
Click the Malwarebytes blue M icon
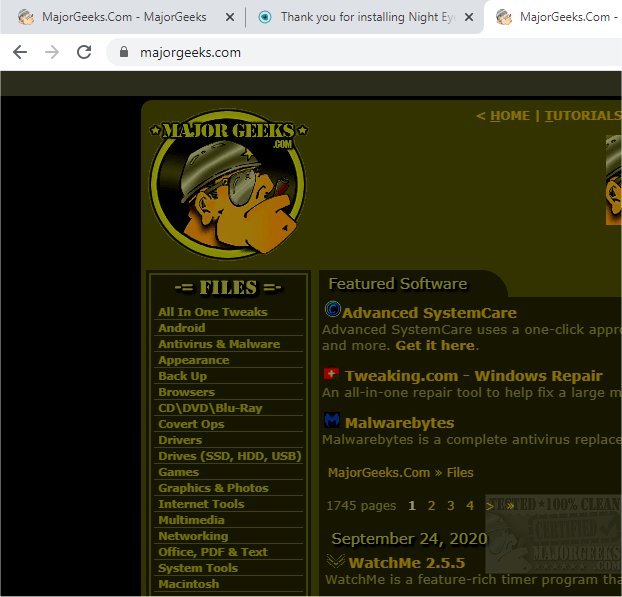332,420
